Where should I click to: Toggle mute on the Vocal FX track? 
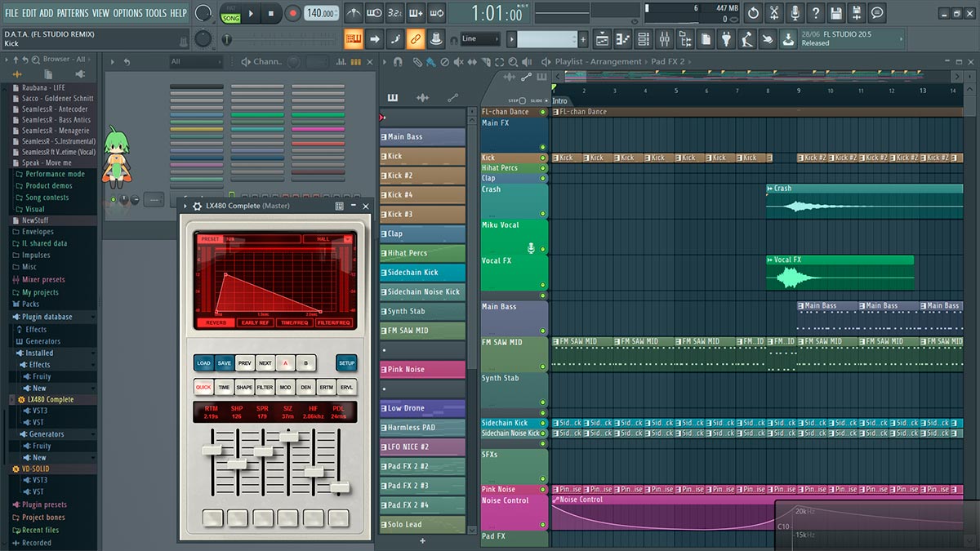[542, 285]
